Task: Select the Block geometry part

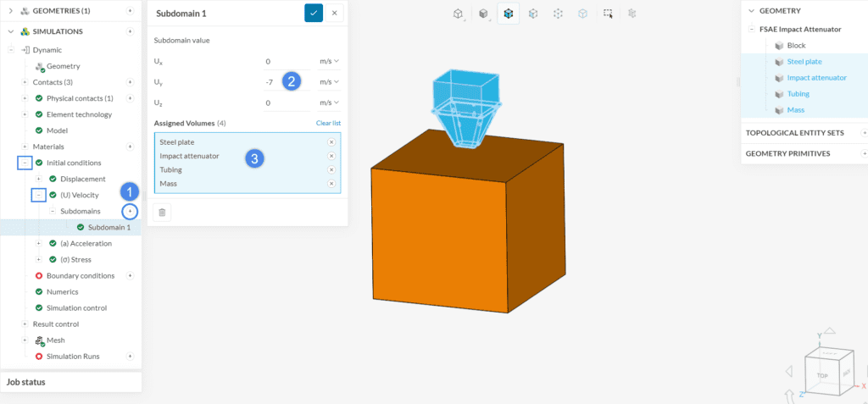Action: pos(796,46)
